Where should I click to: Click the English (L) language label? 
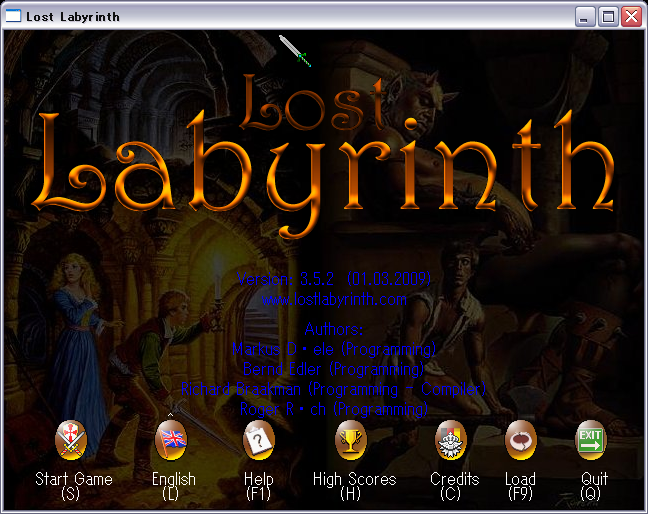click(174, 486)
